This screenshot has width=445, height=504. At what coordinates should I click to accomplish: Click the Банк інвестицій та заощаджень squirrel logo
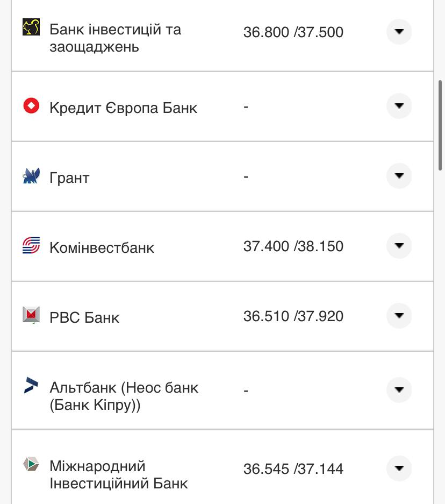tap(31, 27)
